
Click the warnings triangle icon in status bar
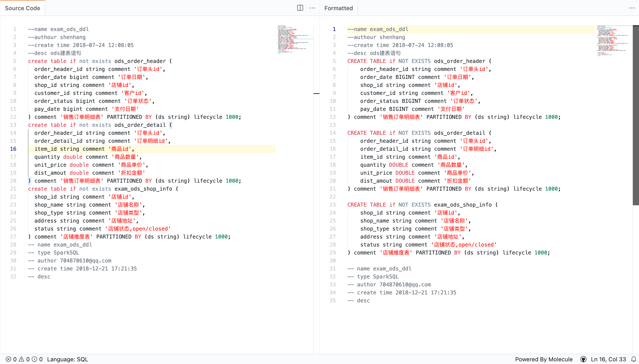pos(22,359)
